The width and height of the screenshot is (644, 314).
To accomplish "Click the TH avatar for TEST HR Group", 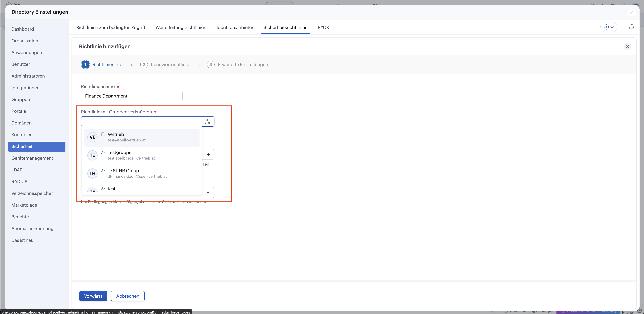I will pos(92,173).
